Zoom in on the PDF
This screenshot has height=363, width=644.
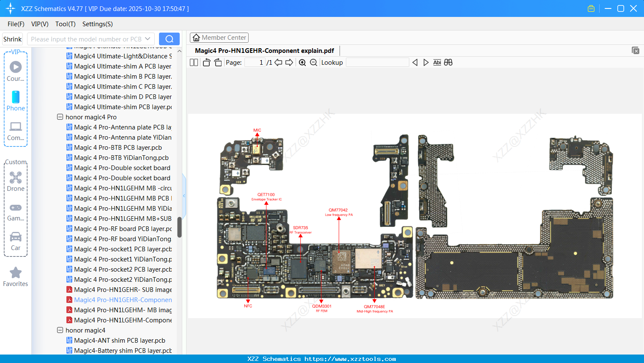(x=302, y=63)
